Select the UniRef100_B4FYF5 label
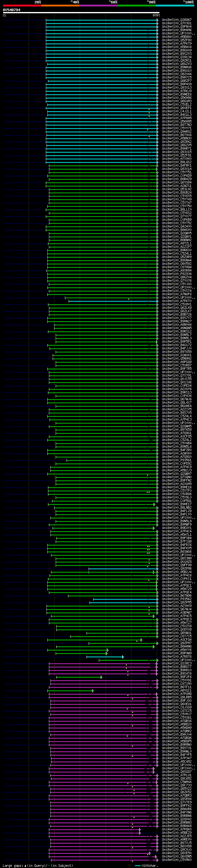Screen dimensions: 197x868 point(177,754)
